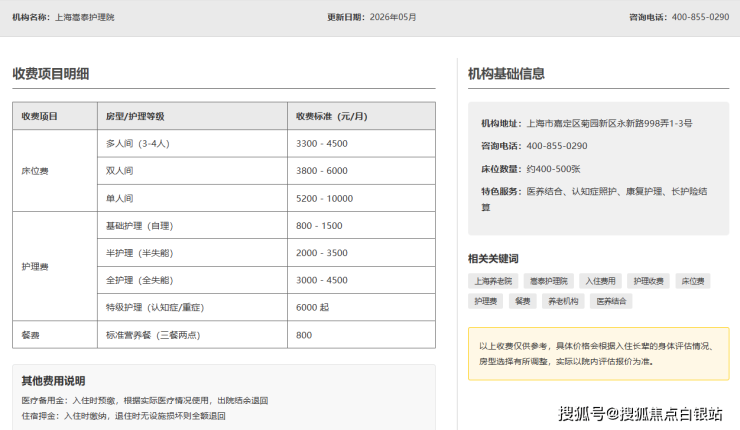Image resolution: width=740 pixels, height=430 pixels.
Task: Click the 床位数量 约400-500张 line
Action: (x=530, y=169)
